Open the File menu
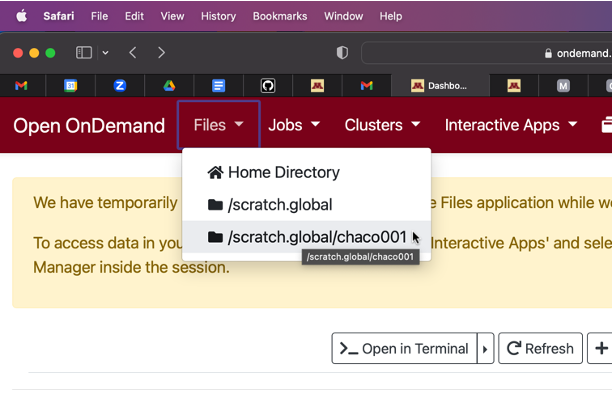Image resolution: width=612 pixels, height=398 pixels. click(x=99, y=16)
